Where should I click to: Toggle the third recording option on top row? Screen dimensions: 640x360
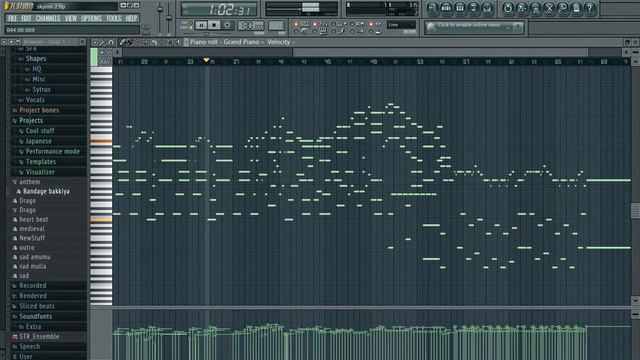tap(333, 24)
